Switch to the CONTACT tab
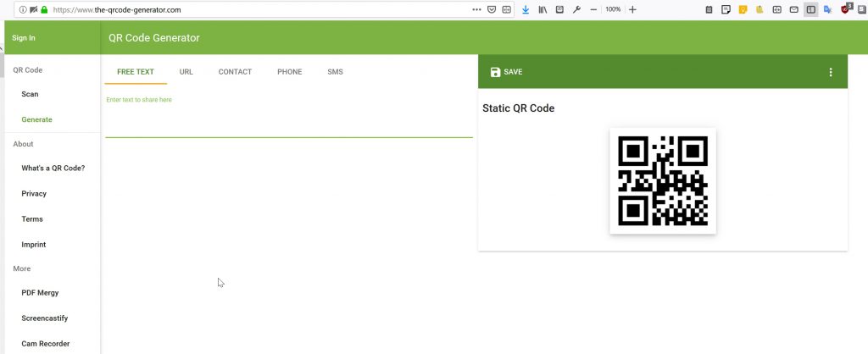 235,72
